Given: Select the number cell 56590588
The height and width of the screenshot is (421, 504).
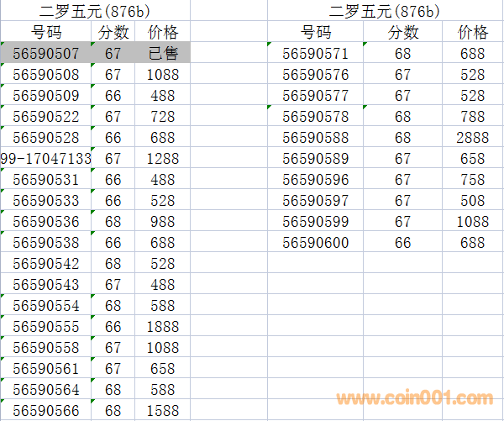Looking at the screenshot, I should (x=315, y=138).
